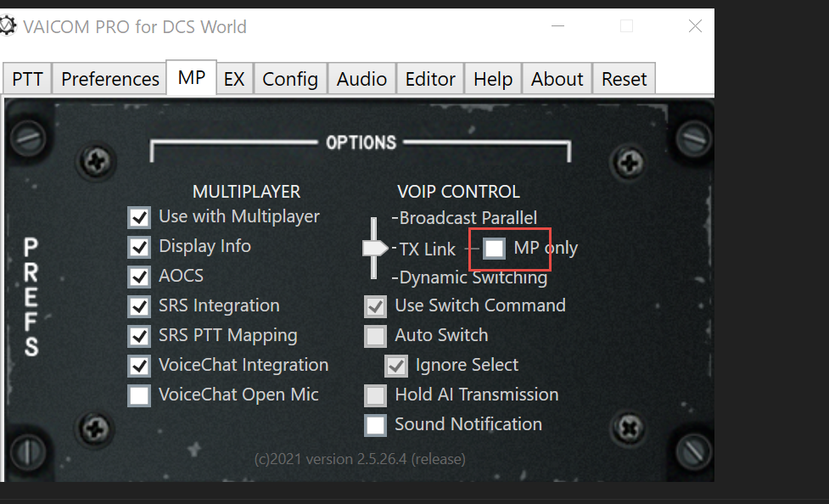
Task: Enable VoiceChat Open Mic
Action: click(x=139, y=395)
